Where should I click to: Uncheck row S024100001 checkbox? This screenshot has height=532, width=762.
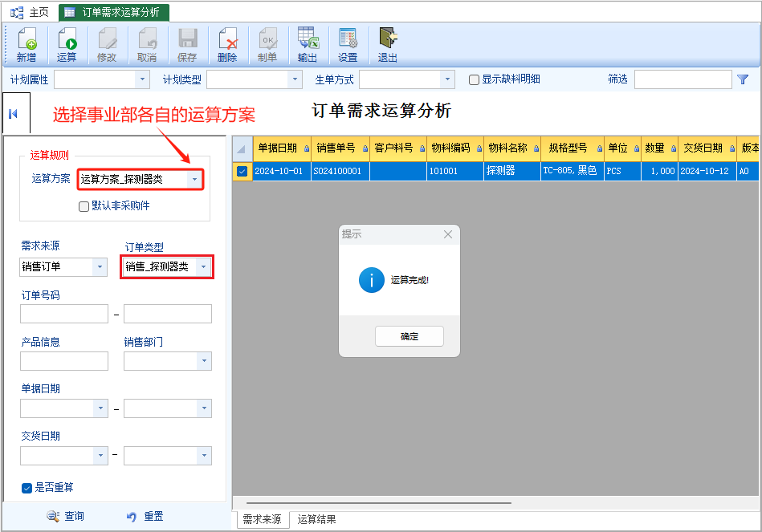(x=242, y=171)
